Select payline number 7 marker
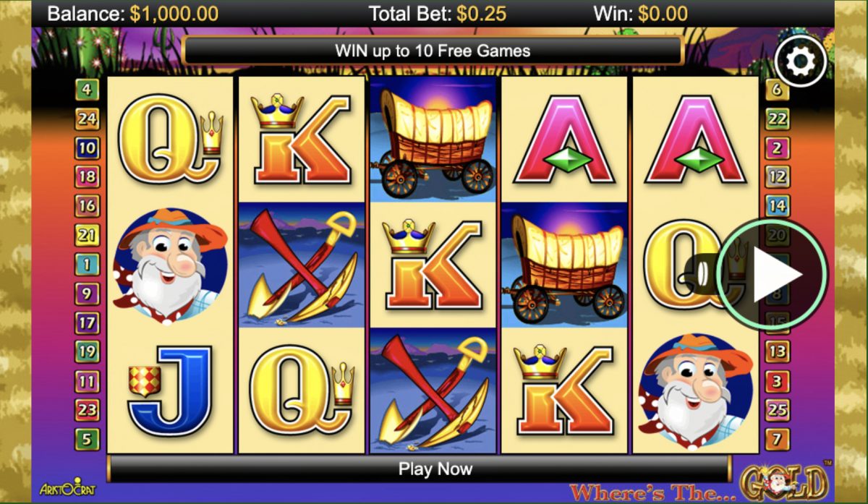868x504 pixels. [x=777, y=439]
